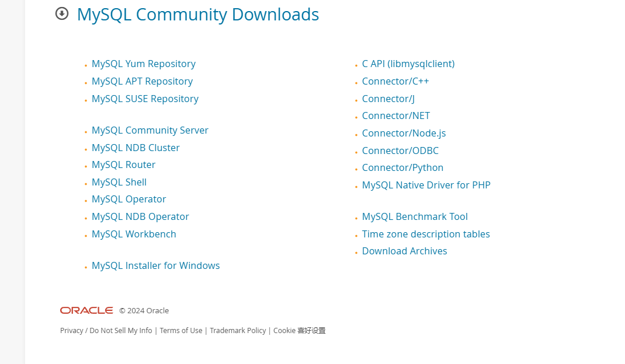Viewport: 625px width, 364px height.
Task: Open MySQL Installer for Windows link
Action: [156, 265]
